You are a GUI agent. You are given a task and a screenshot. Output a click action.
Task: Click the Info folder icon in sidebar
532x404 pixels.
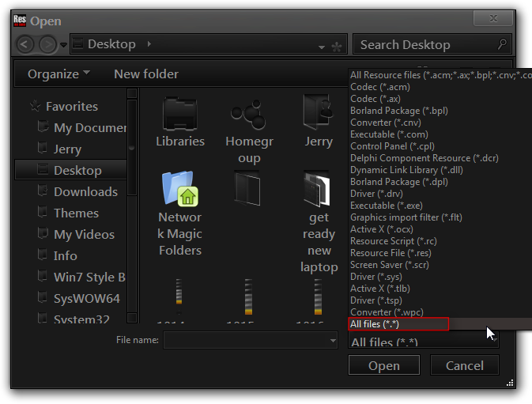[43, 255]
